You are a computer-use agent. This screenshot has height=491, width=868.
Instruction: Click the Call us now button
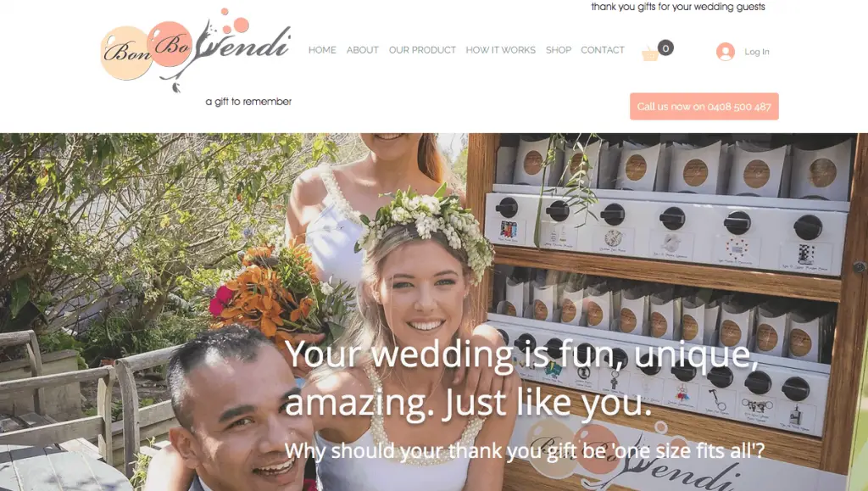coord(704,106)
